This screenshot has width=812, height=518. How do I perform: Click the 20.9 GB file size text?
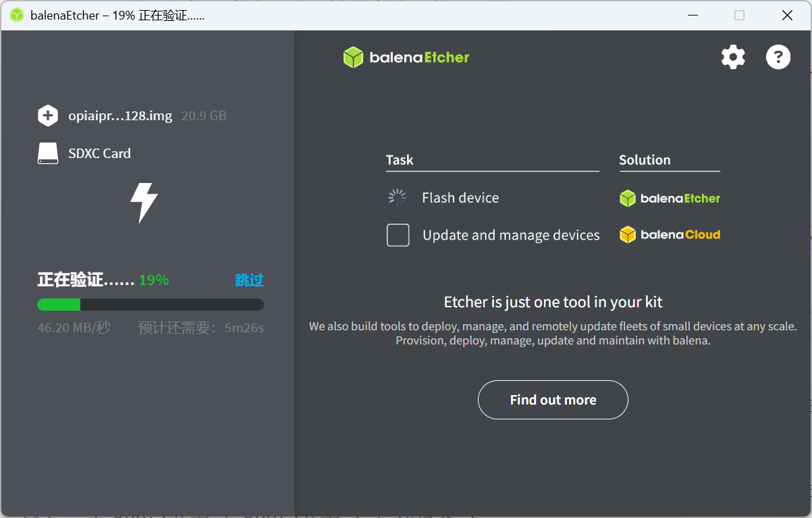tap(204, 115)
